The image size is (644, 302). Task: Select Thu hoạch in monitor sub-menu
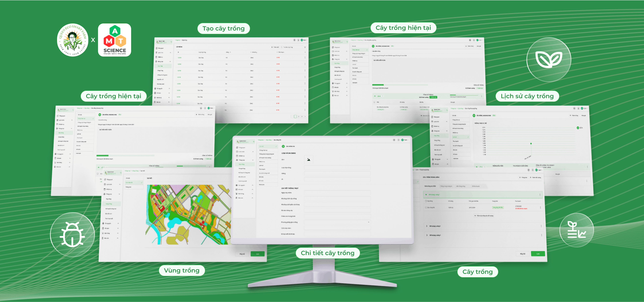point(268,169)
